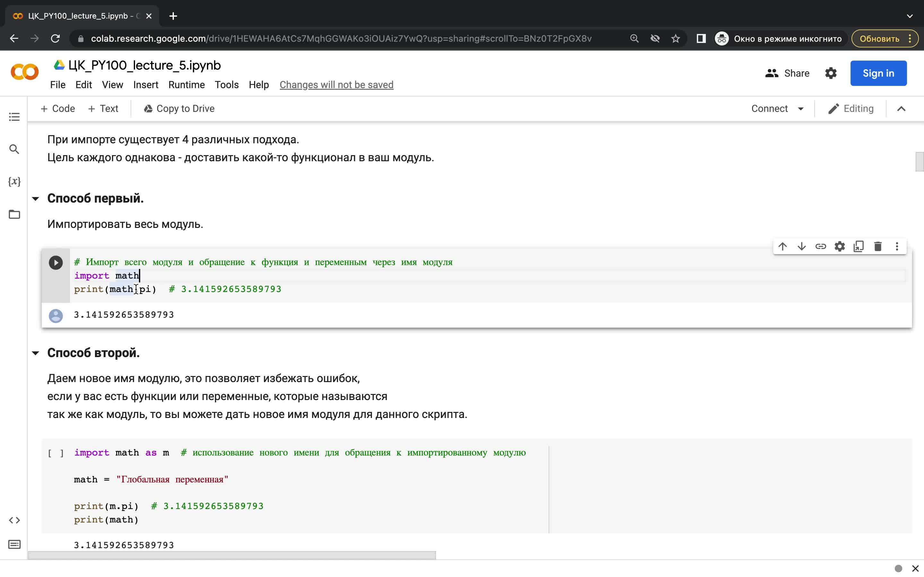
Task: Open the Connect dropdown arrow
Action: (801, 109)
